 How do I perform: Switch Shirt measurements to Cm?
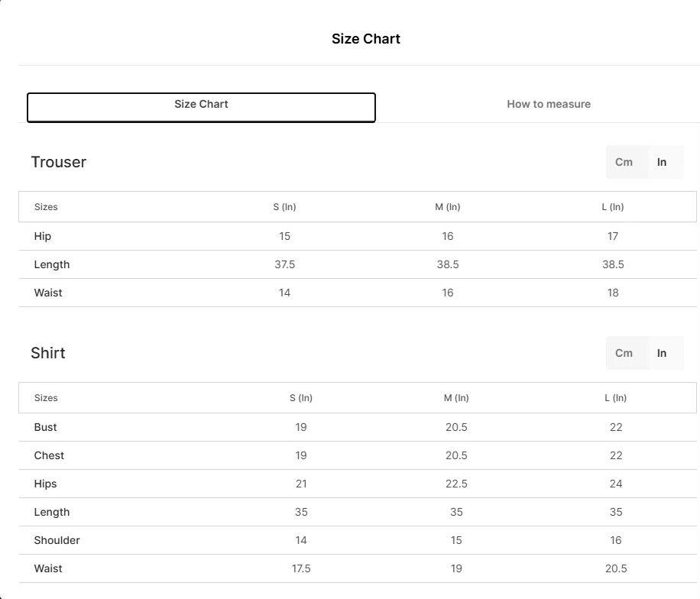click(x=624, y=353)
